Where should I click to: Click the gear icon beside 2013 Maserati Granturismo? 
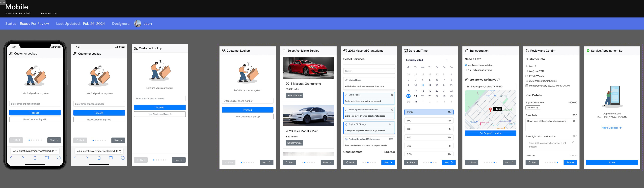tap(345, 51)
